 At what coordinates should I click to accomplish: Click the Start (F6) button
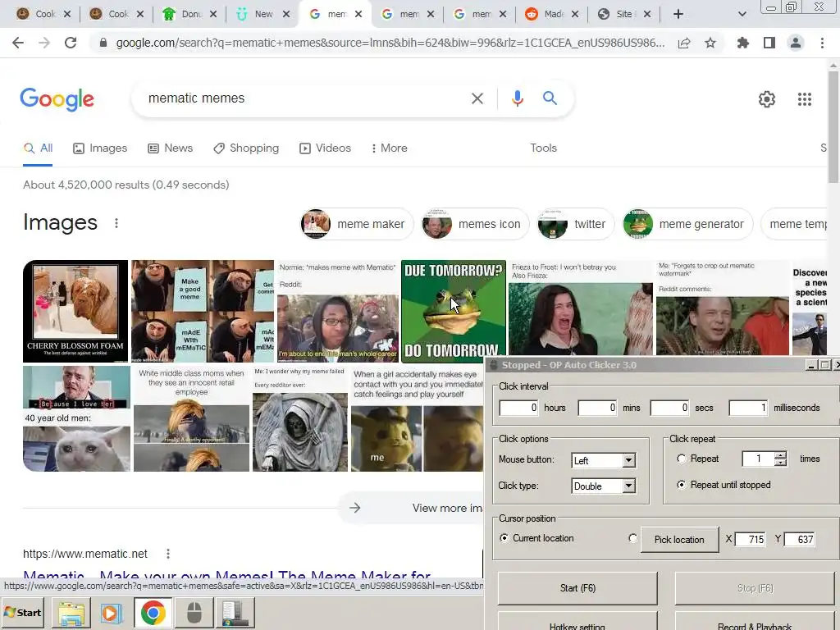[x=577, y=588]
